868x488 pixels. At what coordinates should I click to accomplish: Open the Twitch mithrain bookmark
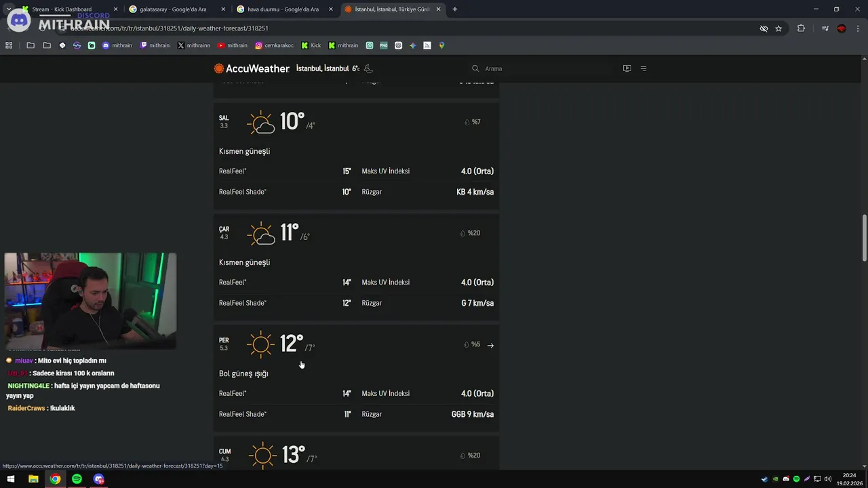[x=155, y=45]
